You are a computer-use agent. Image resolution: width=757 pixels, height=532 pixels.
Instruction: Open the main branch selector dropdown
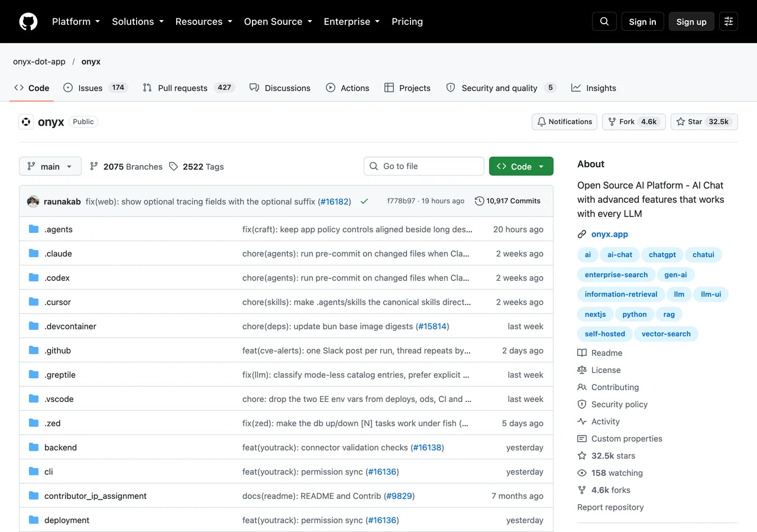(50, 167)
